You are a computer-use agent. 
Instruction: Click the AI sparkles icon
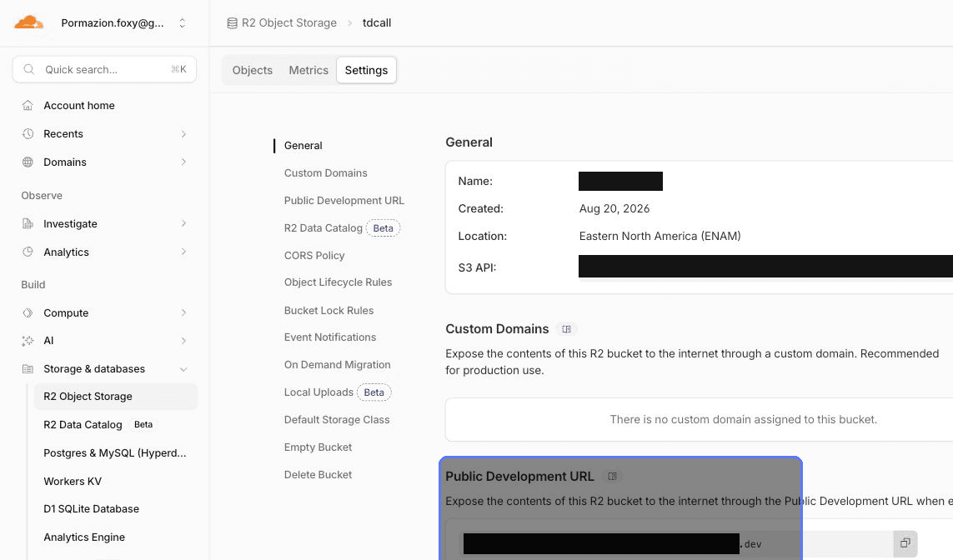click(x=28, y=341)
